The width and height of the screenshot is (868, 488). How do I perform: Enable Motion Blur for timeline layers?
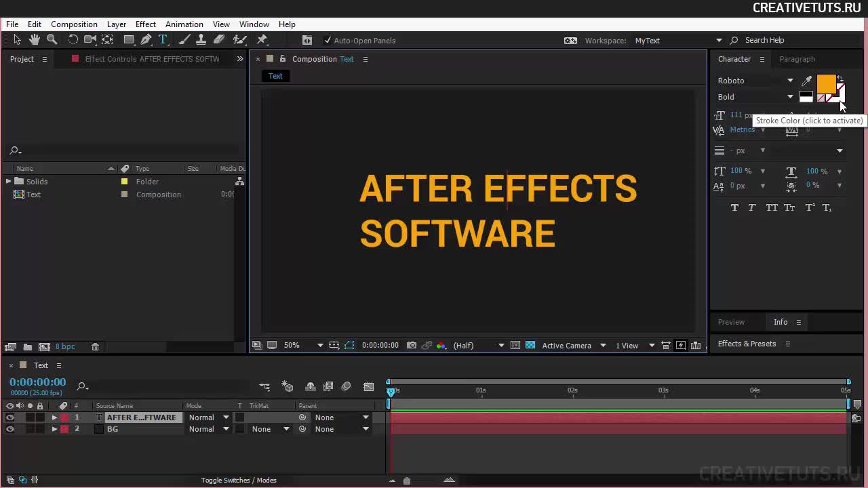click(x=346, y=387)
